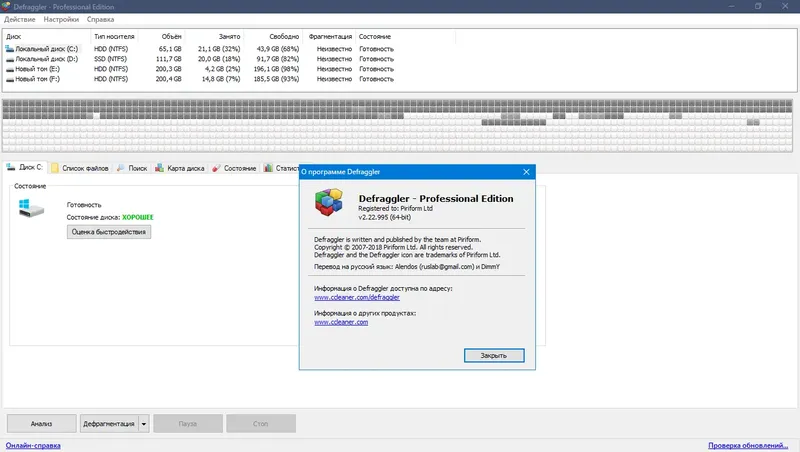Screen dimensions: 800x452
Task: Open the Действие menu
Action: 19,19
